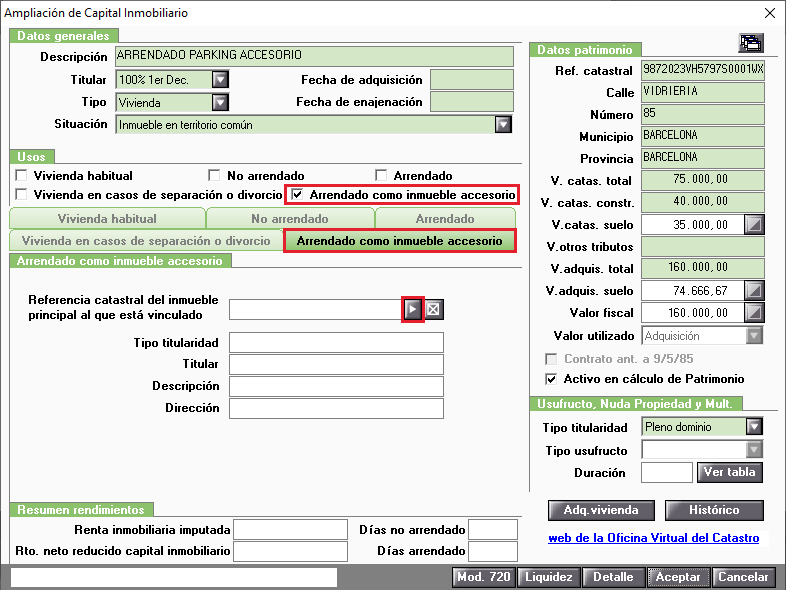Click the Municipio field
This screenshot has height=590, width=786.
coord(703,136)
